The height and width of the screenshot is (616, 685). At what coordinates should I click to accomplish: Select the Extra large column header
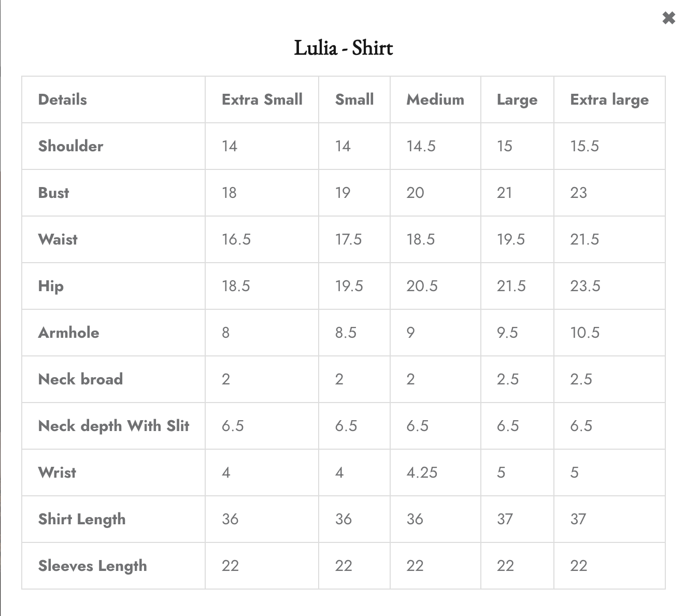609,99
